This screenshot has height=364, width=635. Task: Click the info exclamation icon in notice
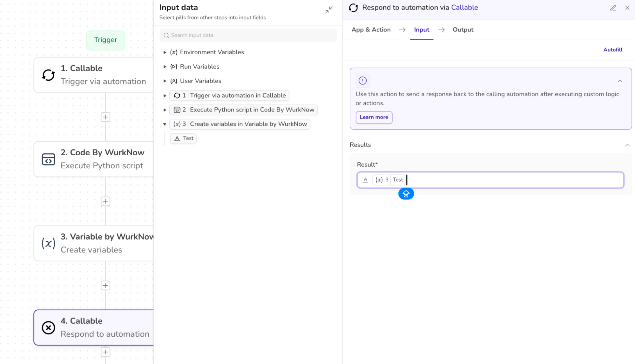click(x=362, y=81)
